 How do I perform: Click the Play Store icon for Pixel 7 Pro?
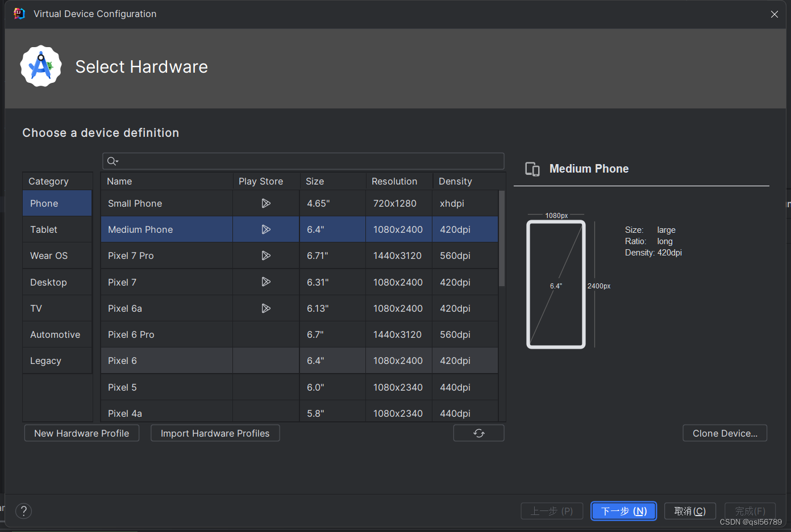[x=265, y=255]
